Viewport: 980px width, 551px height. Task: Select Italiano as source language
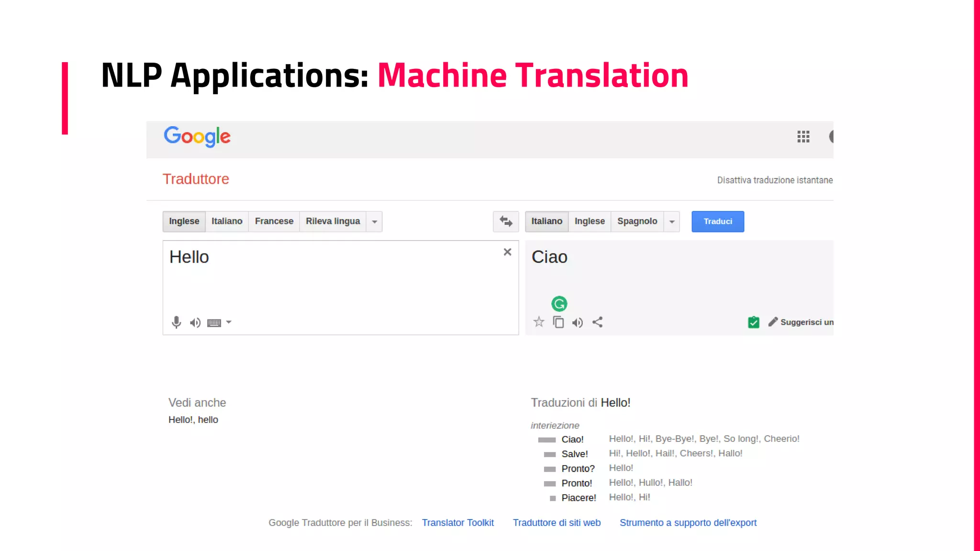pyautogui.click(x=227, y=221)
